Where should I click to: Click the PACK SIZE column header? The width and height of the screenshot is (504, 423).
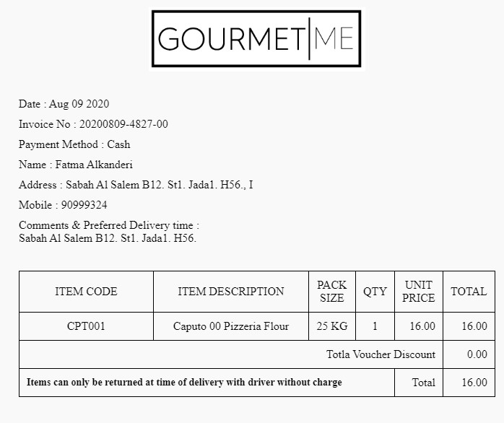pos(332,292)
